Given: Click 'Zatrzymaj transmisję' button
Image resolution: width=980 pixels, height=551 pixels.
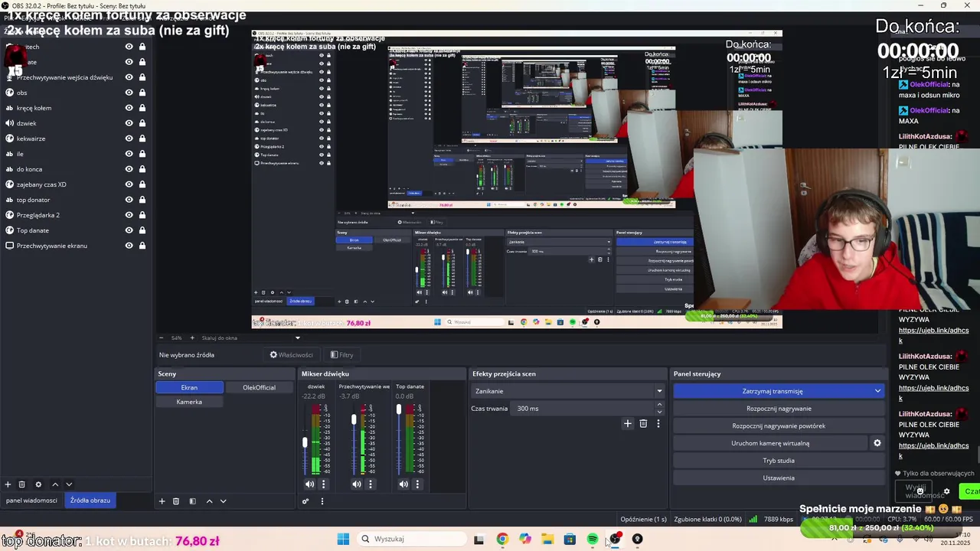Looking at the screenshot, I should click(772, 391).
